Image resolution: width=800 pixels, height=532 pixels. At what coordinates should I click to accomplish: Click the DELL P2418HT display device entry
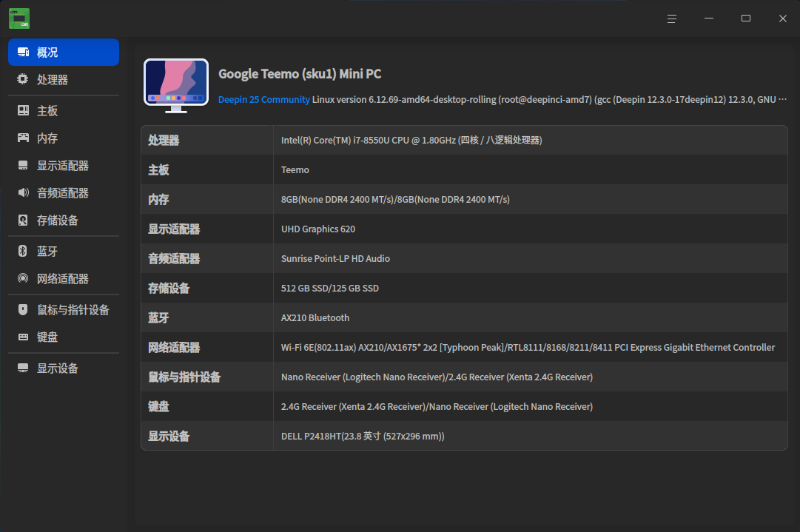click(363, 437)
